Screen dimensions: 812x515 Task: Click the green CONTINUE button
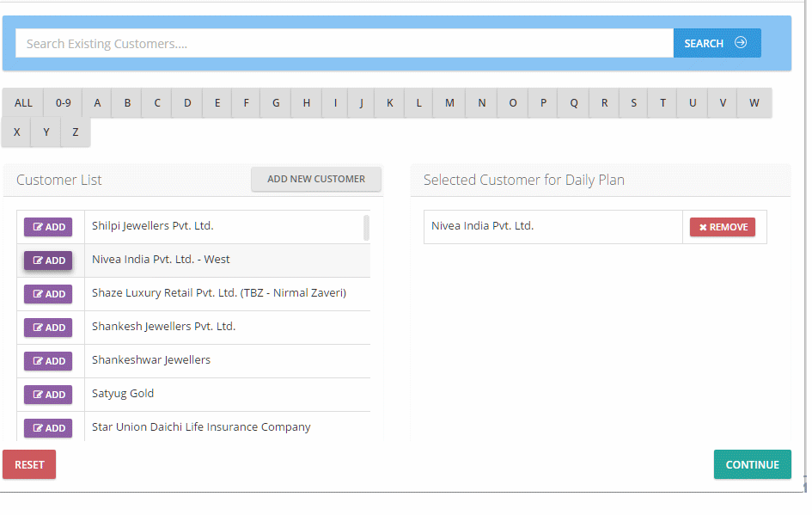click(753, 464)
